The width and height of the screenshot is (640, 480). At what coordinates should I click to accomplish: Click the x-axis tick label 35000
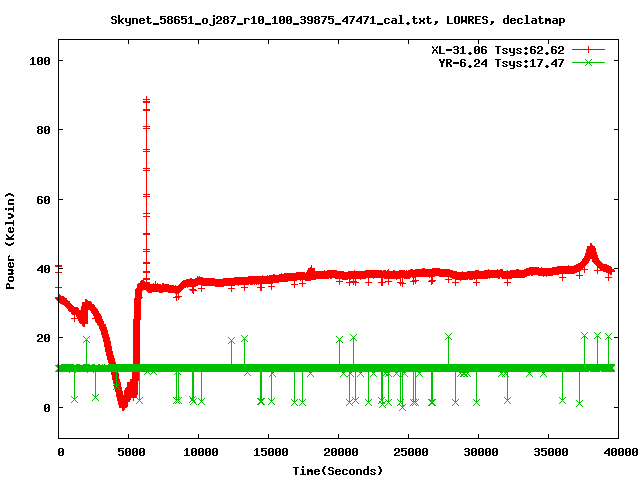point(551,452)
